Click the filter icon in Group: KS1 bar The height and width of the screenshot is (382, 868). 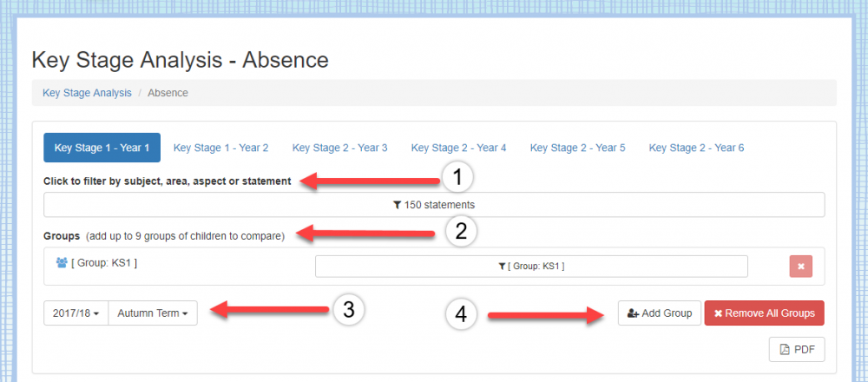[502, 267]
